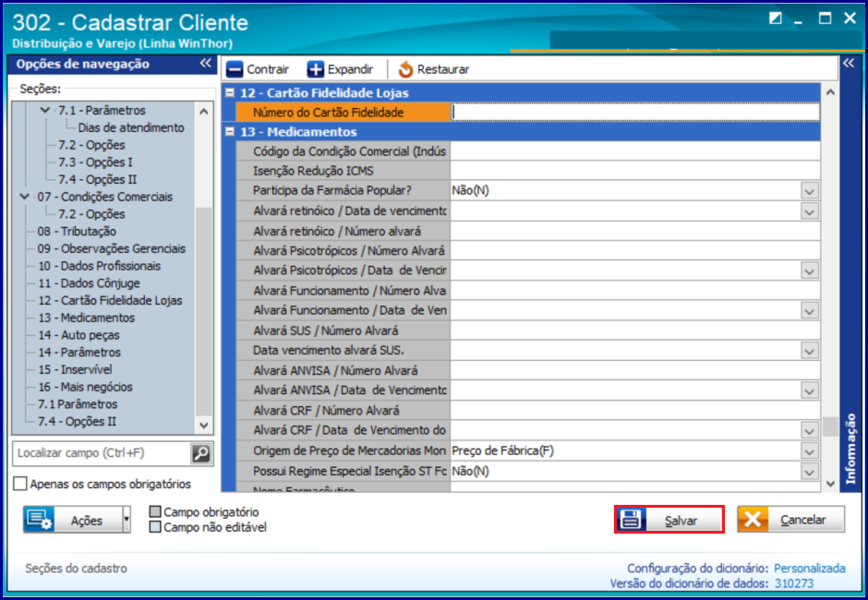Collapse section 13 - Medicamentos

tap(230, 132)
